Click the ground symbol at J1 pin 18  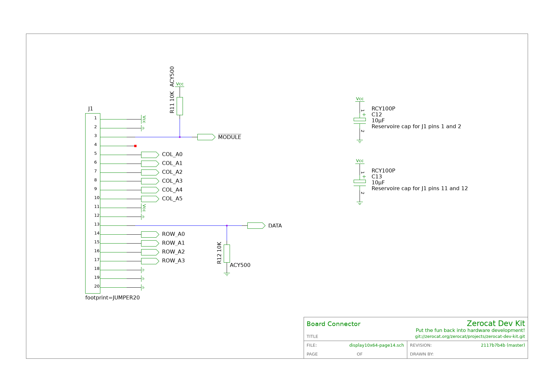coord(143,270)
